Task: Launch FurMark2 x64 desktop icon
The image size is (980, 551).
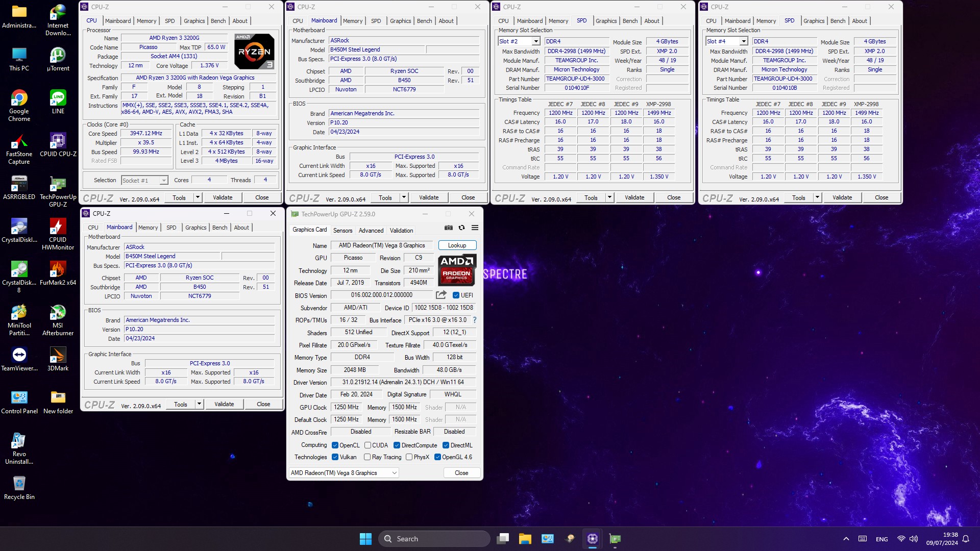Action: [x=58, y=273]
